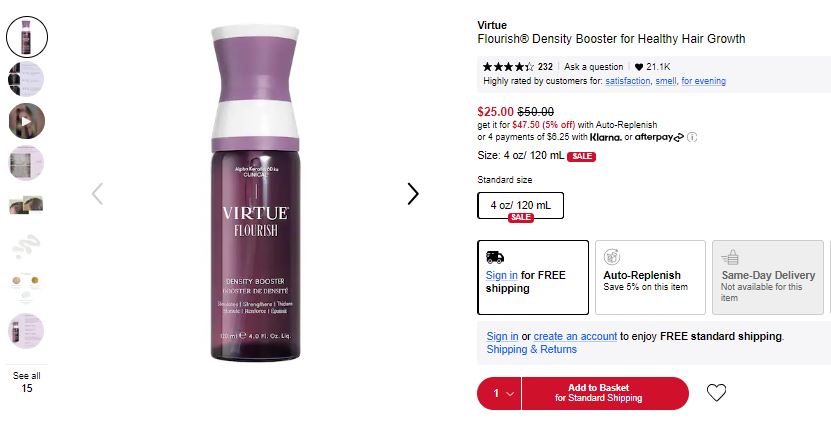The width and height of the screenshot is (831, 426).
Task: Open the quantity dropdown
Action: (x=499, y=394)
